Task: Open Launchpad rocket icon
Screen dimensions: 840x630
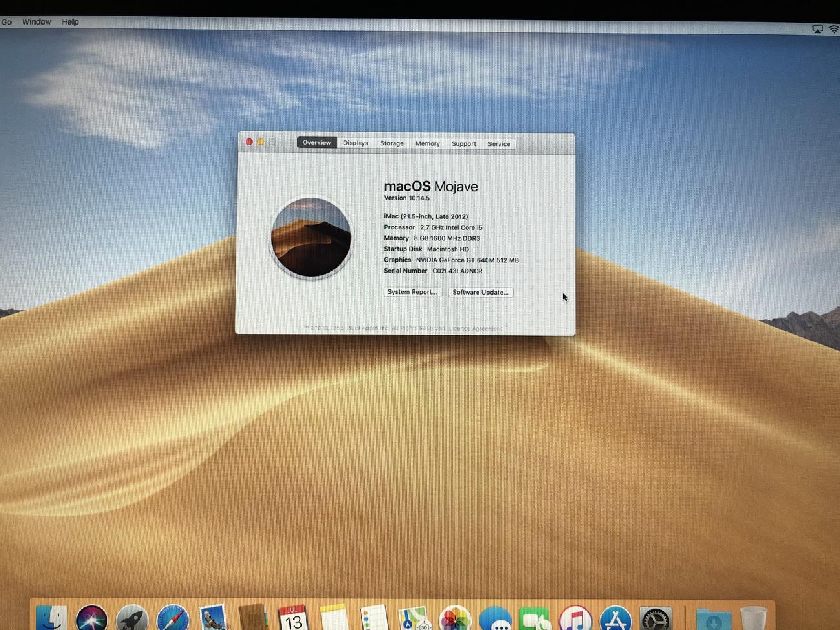Action: (x=132, y=618)
